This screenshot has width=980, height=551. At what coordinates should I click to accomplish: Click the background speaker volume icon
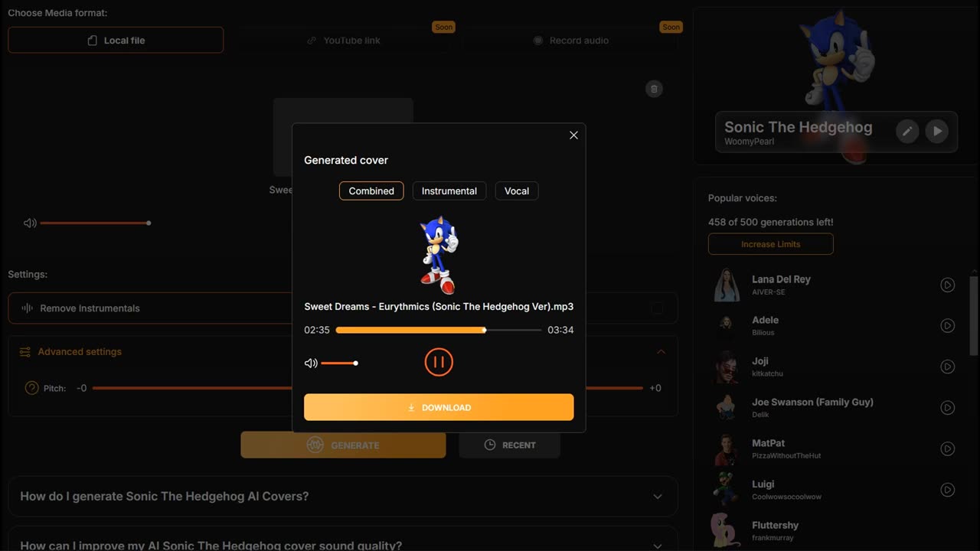(x=30, y=223)
